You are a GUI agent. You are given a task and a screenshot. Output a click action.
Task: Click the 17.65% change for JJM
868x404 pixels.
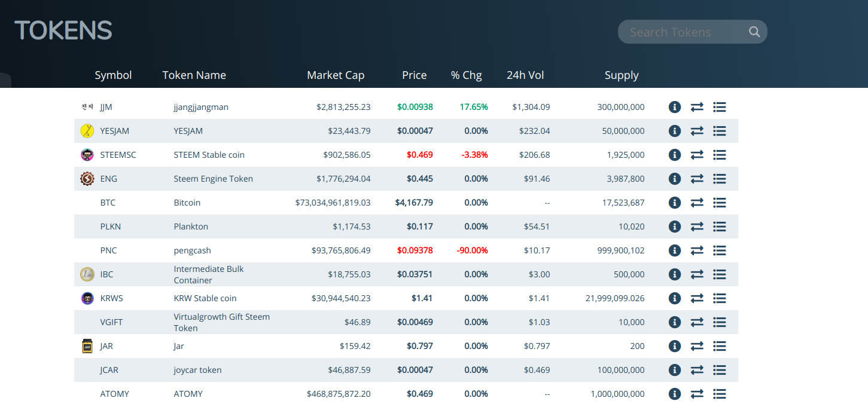pos(474,107)
